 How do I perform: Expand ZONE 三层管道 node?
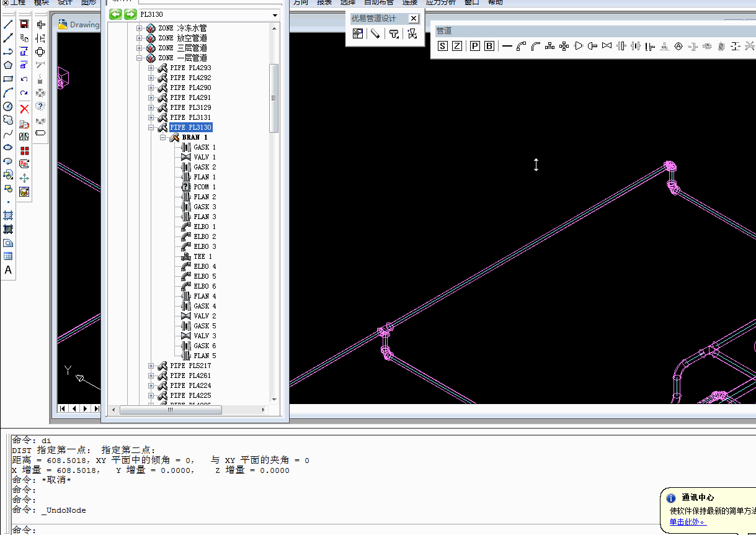(x=140, y=48)
